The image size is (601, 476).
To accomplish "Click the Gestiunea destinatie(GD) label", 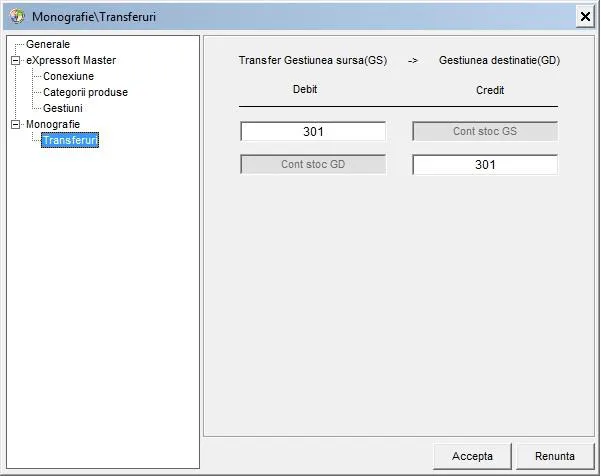I will coord(499,61).
